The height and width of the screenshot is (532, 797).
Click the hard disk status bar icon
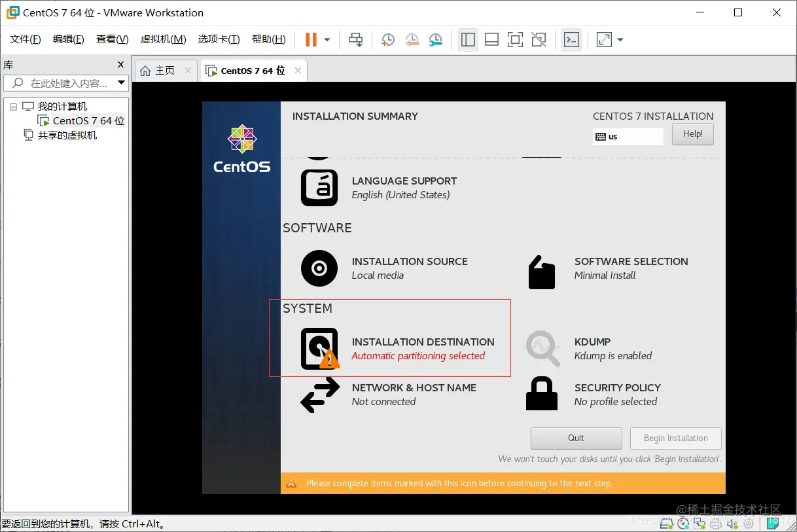coord(666,523)
